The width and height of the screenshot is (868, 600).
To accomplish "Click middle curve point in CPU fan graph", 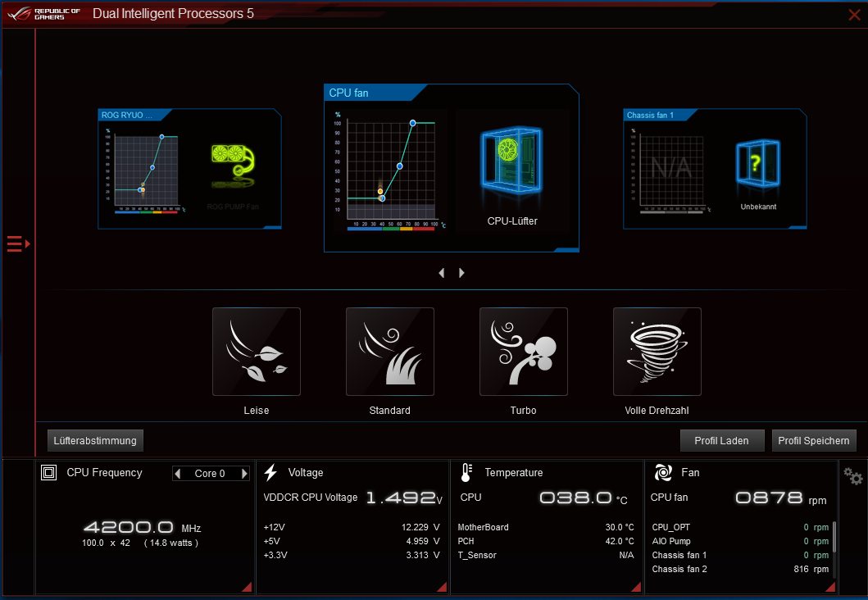I will point(400,166).
